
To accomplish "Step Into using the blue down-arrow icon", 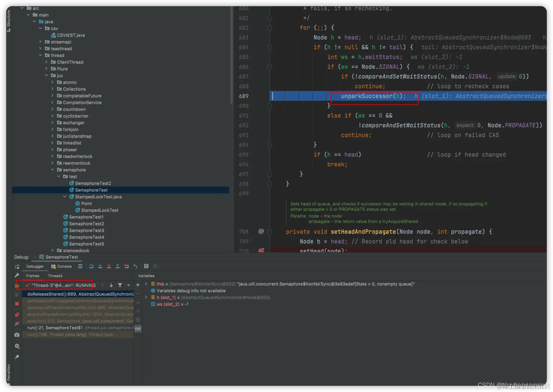I will 100,266.
